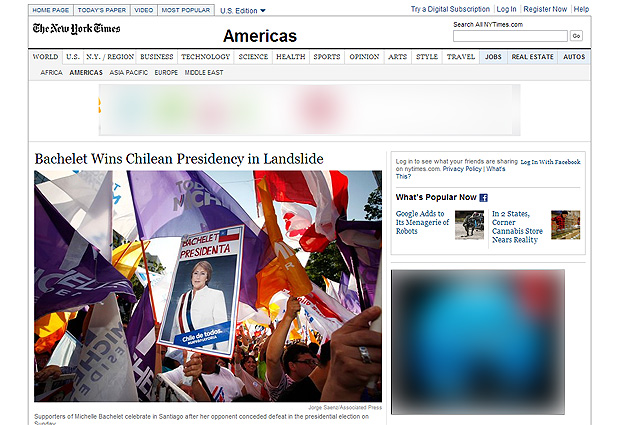Open the Technology section tab
Viewport: 618px width, 425px height.
[205, 57]
